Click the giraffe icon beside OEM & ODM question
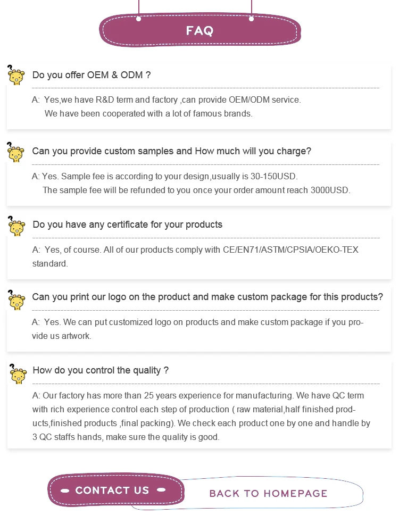Image resolution: width=399 pixels, height=532 pixels. [x=16, y=75]
